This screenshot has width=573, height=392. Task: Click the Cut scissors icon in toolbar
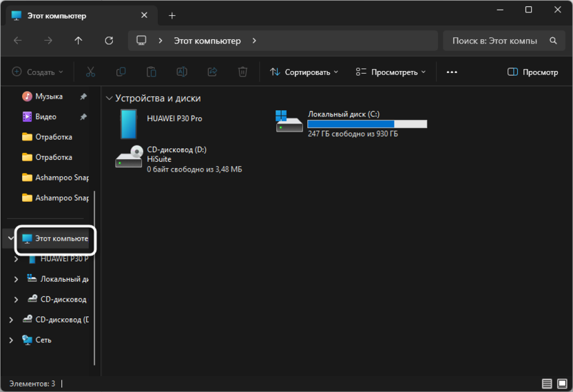pos(90,72)
